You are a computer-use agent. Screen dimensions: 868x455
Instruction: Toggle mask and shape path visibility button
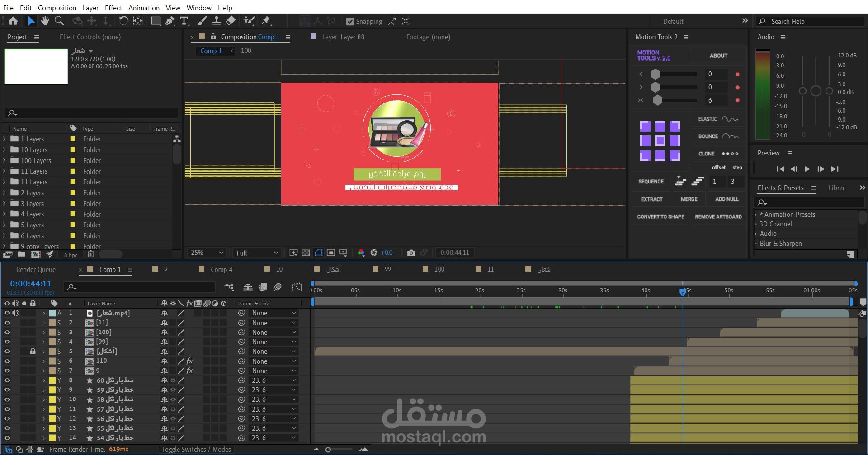point(319,253)
